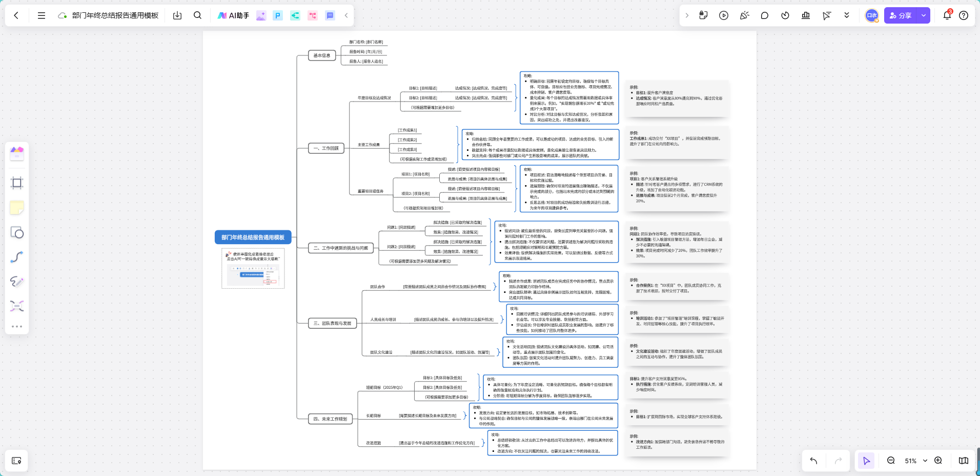Open the bottom-left layers panel icon
The width and height of the screenshot is (980, 476).
16,461
